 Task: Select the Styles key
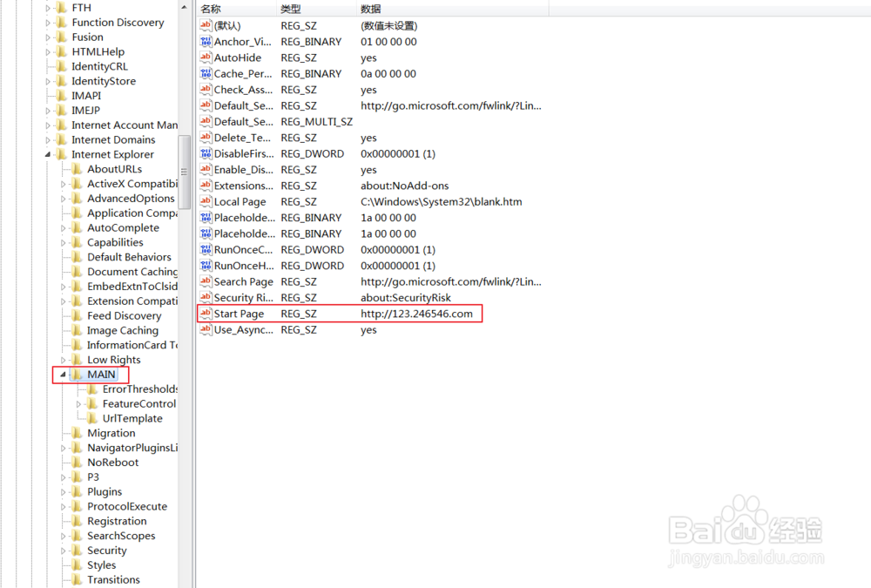pyautogui.click(x=101, y=565)
